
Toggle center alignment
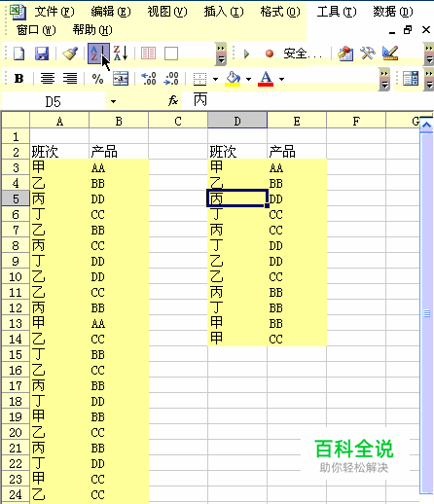(48, 79)
